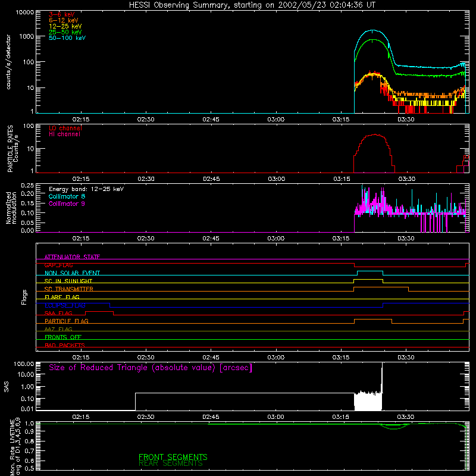Screen dimensions: 476x476
Task: Click the 'SAS' vertical axis label
Action: click(x=7, y=387)
